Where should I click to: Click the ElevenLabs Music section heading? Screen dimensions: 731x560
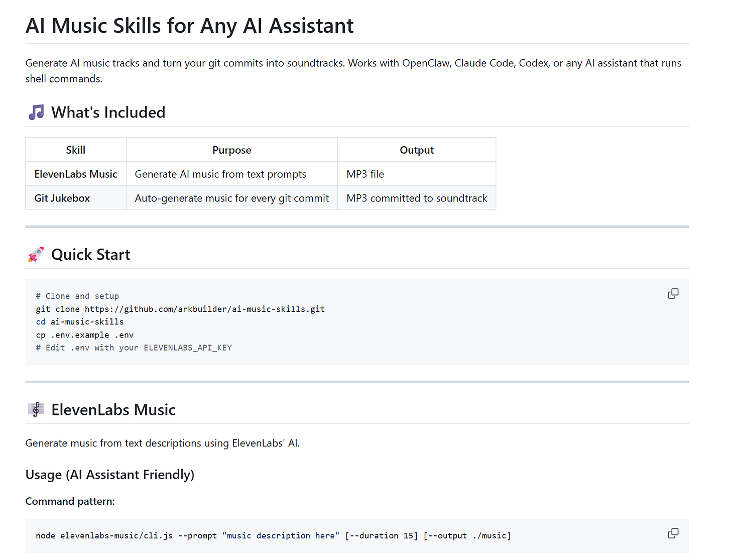[113, 410]
